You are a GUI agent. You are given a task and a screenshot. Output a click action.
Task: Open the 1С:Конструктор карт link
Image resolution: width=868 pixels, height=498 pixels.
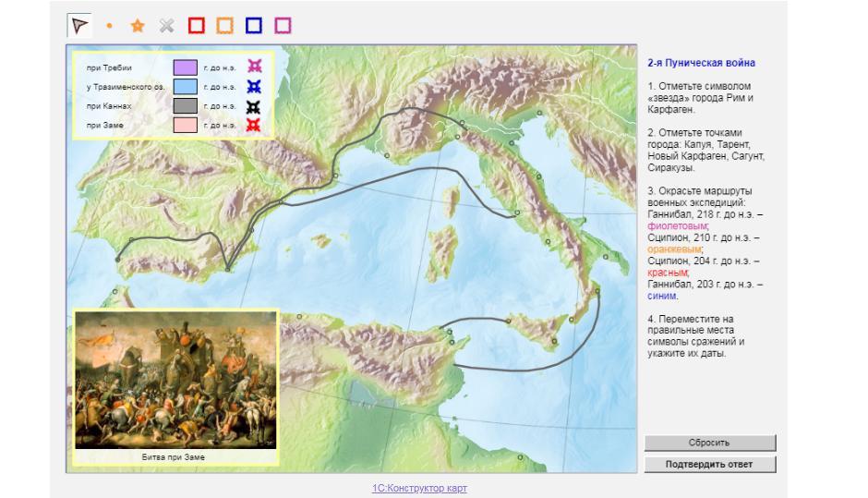419,488
